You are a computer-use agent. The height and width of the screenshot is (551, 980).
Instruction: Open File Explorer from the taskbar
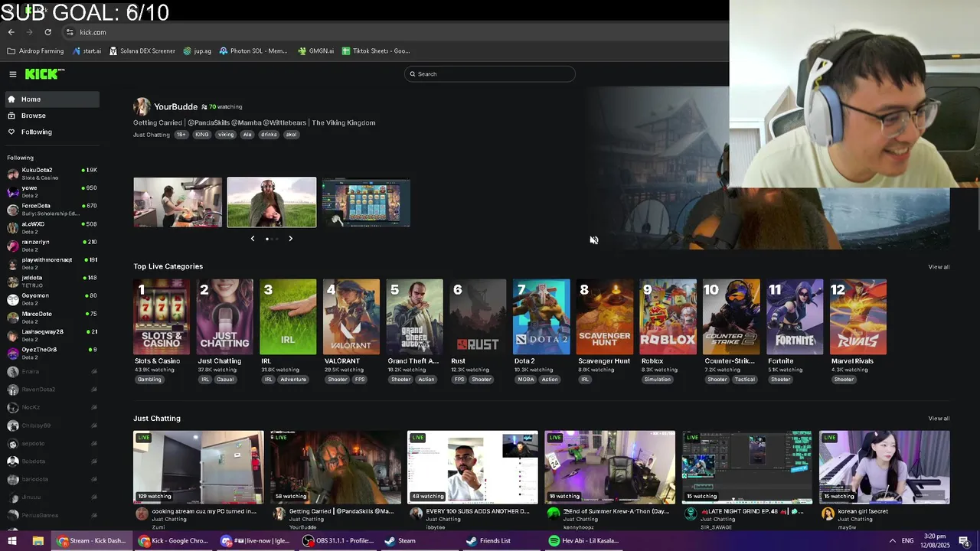[38, 541]
